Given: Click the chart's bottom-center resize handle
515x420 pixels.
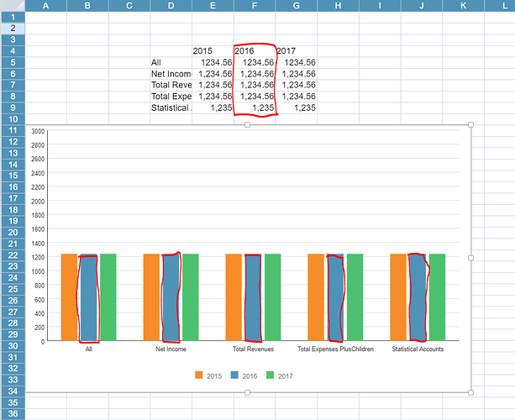Looking at the screenshot, I should point(248,391).
